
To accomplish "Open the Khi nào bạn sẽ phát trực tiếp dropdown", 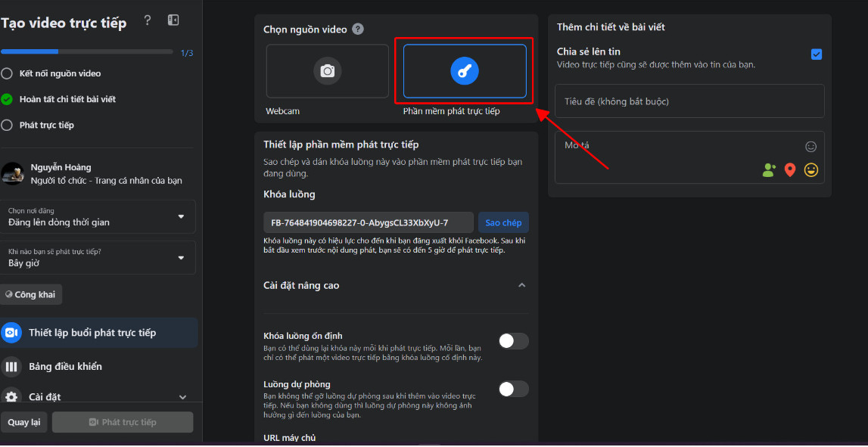I will pyautogui.click(x=98, y=258).
